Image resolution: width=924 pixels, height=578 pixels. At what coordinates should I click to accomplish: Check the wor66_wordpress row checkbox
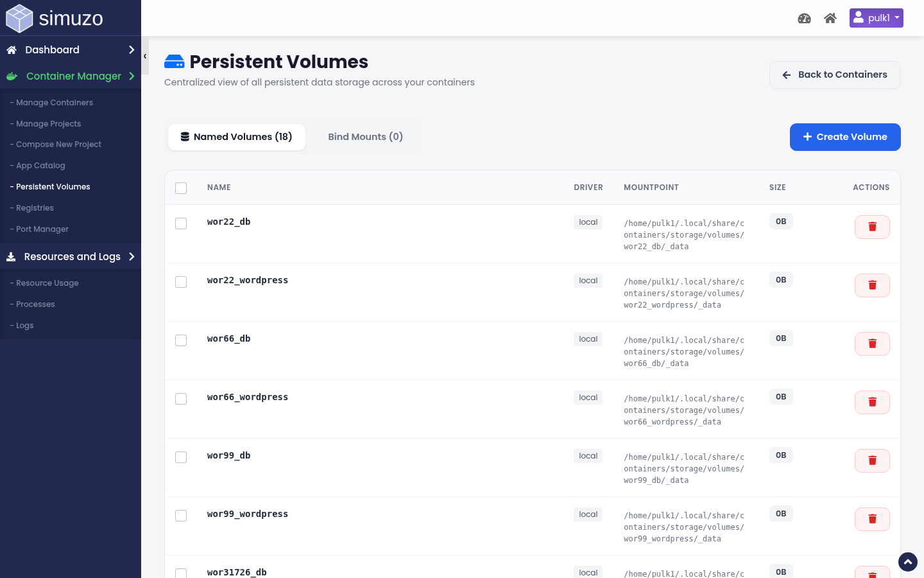click(181, 399)
